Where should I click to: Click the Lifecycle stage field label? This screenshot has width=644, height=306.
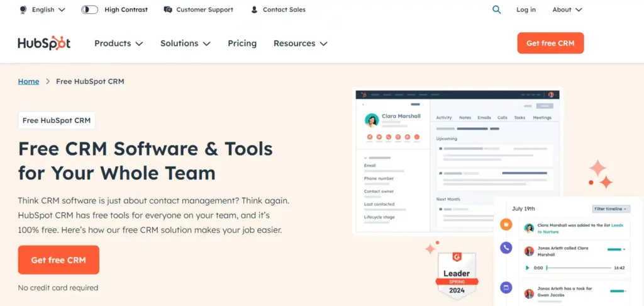pyautogui.click(x=379, y=217)
